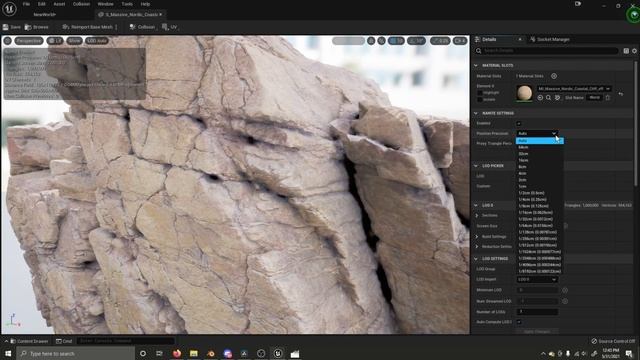Click the Cmd console dropdown
Image resolution: width=640 pixels, height=360 pixels.
pyautogui.click(x=64, y=341)
